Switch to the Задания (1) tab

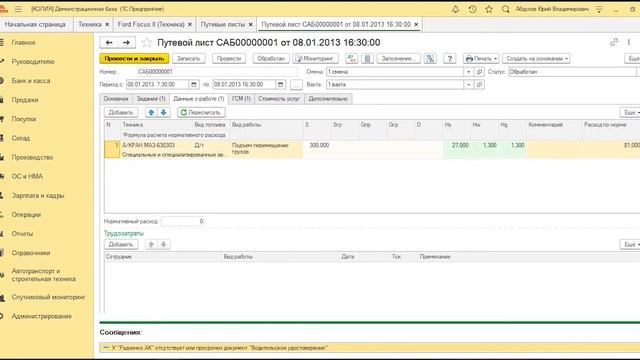(x=151, y=99)
